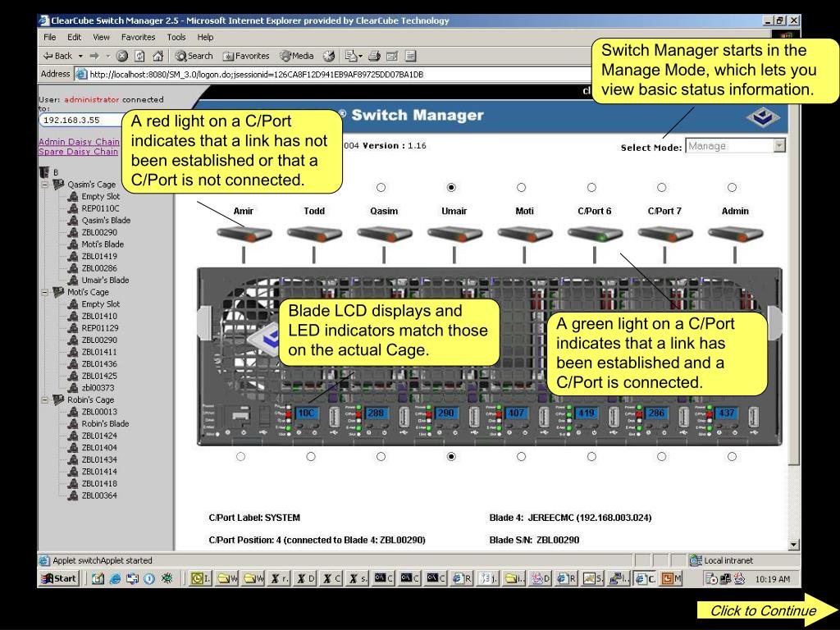
Task: Select the radio button above Umair
Action: pos(451,188)
